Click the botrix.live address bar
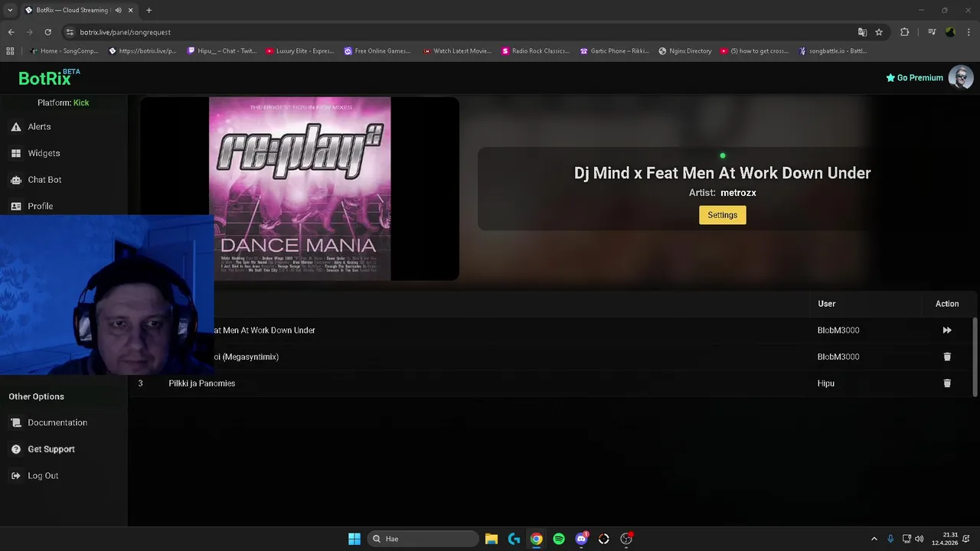 coord(459,32)
